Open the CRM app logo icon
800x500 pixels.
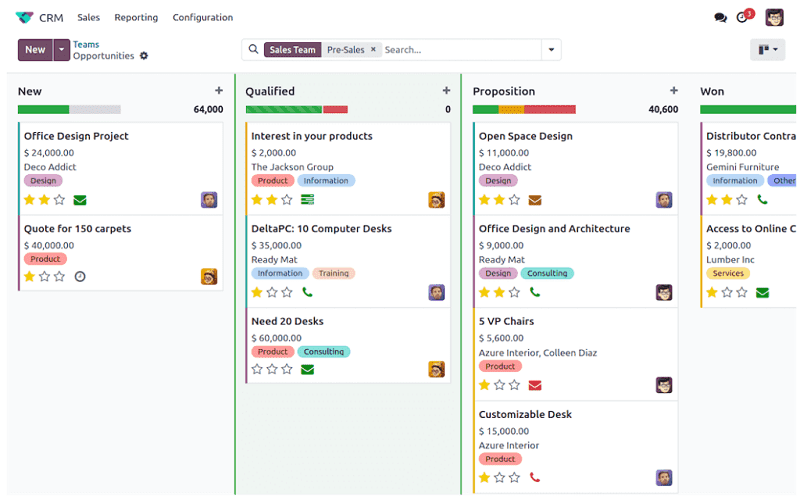[24, 17]
